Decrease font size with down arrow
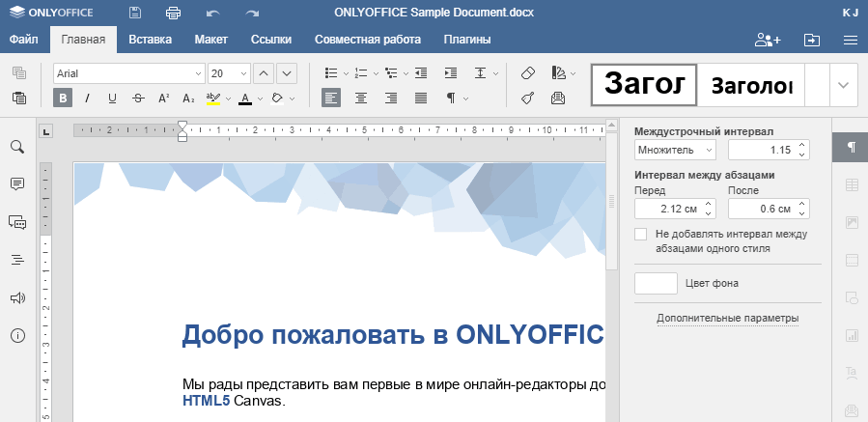Viewport: 868px width, 422px height. [287, 73]
